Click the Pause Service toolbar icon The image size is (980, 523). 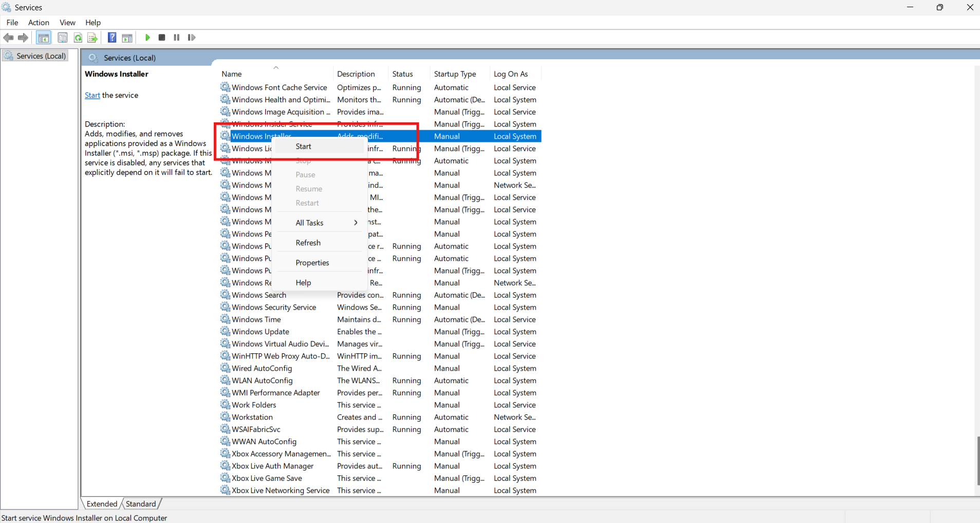coord(176,37)
